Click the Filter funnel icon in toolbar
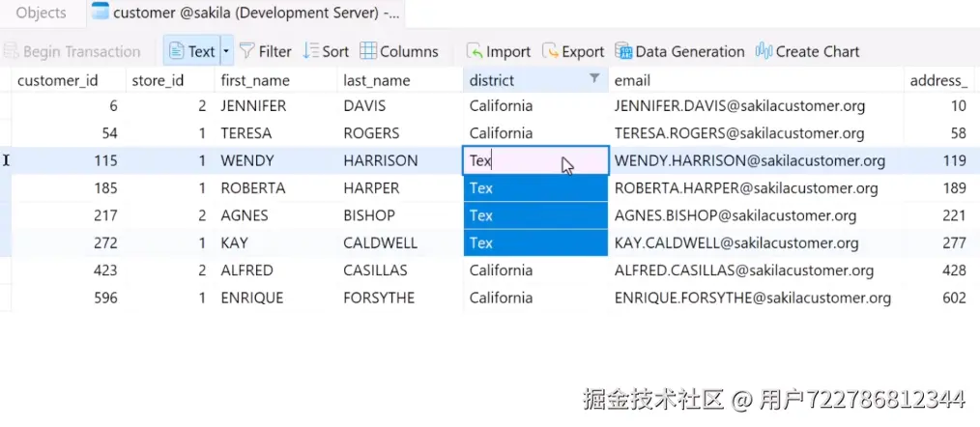 point(247,51)
